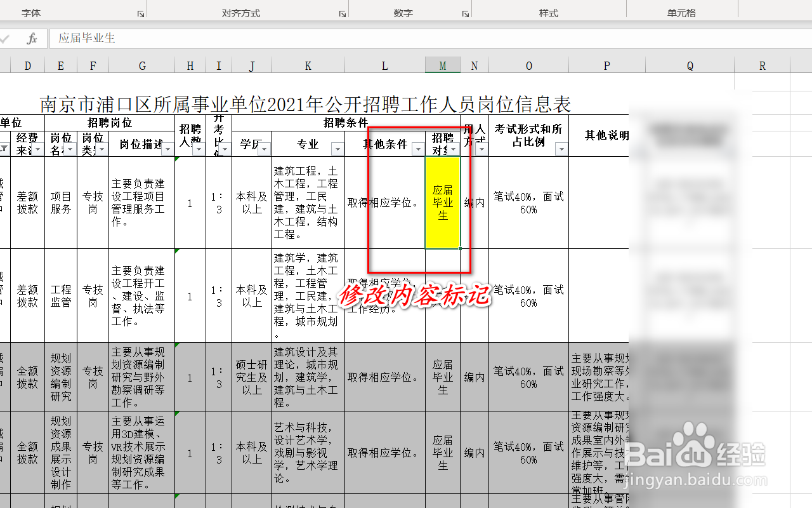Open the 对齐方式 group dialog launcher
This screenshot has width=812, height=508.
[343, 13]
